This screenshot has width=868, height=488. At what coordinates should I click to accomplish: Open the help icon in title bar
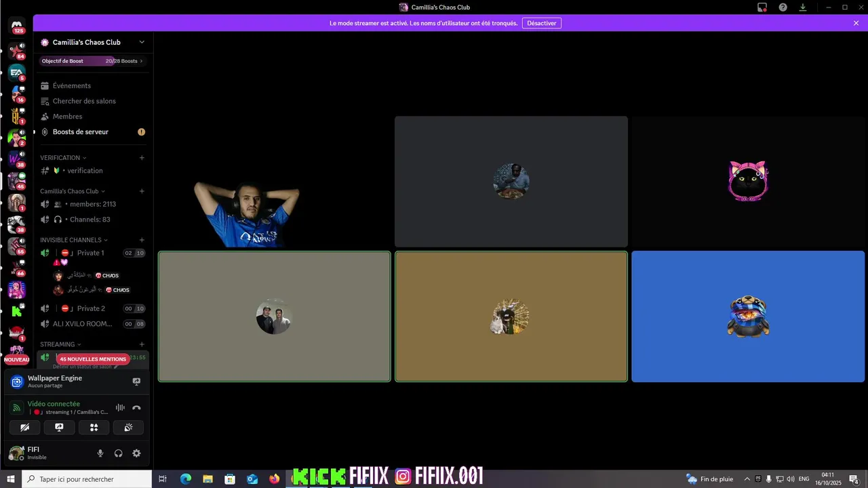click(x=783, y=7)
